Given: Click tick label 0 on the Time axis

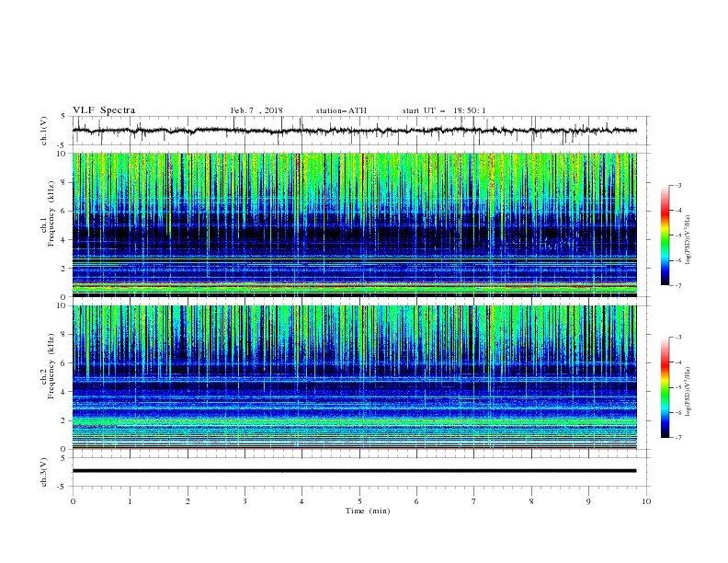Looking at the screenshot, I should 73,501.
